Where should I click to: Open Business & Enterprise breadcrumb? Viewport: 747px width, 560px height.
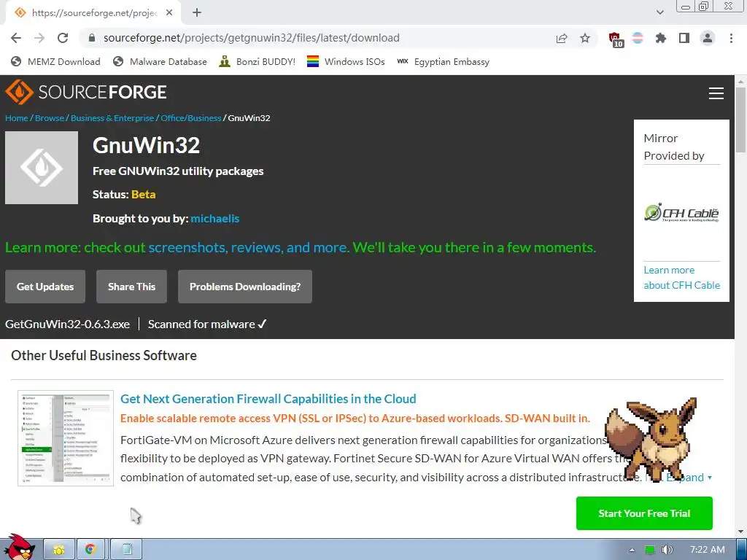(112, 118)
